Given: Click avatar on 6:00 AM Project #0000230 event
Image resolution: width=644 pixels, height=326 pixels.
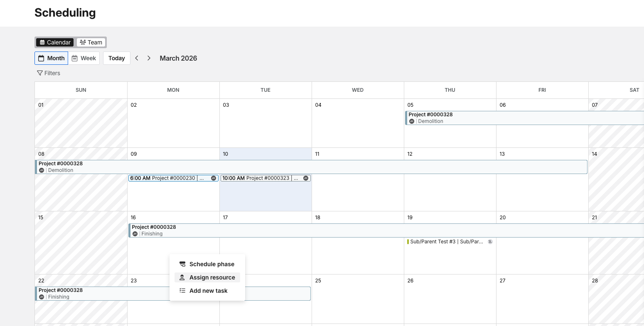Looking at the screenshot, I should (x=214, y=178).
